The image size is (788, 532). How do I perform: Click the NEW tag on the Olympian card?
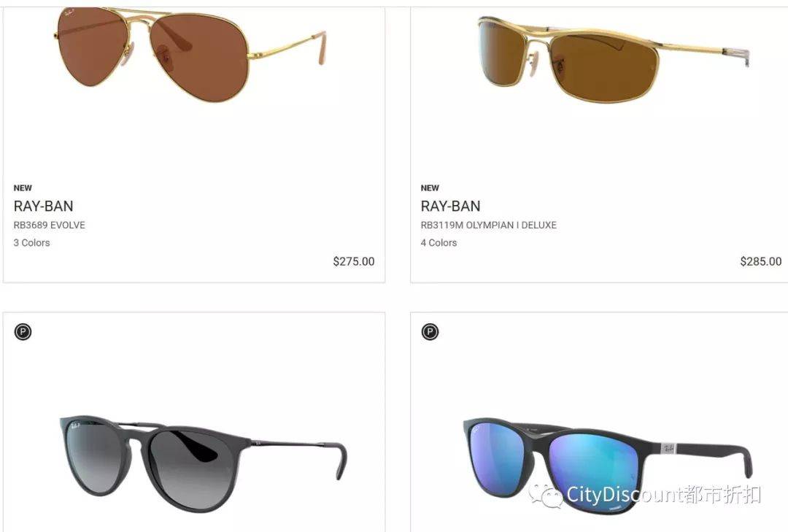pos(430,188)
